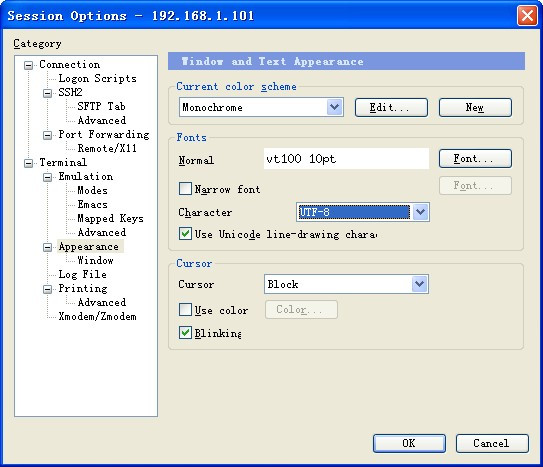Select Modes under Emulation
This screenshot has width=543, height=467.
92,190
